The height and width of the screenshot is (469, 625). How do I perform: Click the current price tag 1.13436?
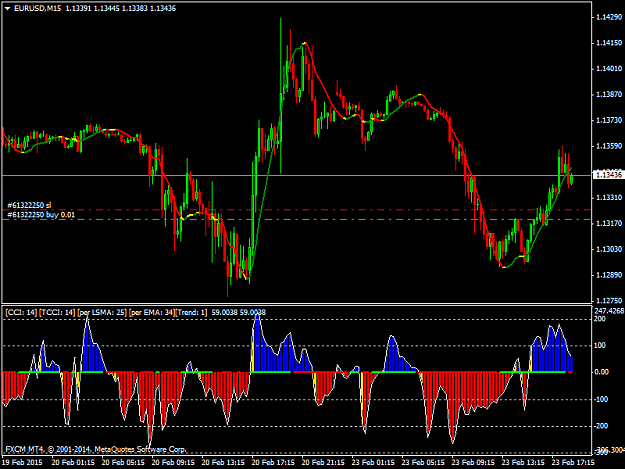(608, 175)
